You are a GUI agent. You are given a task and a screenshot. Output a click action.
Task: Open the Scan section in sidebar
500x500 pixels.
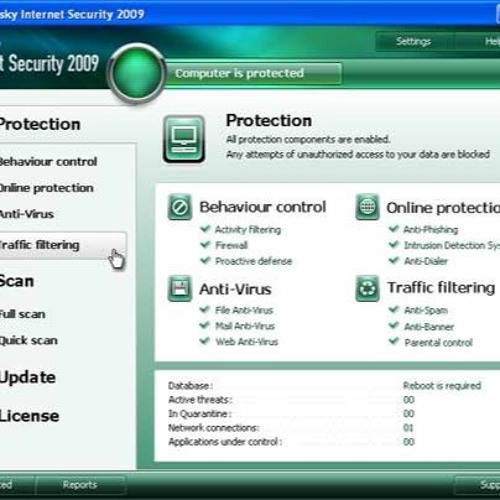point(17,281)
